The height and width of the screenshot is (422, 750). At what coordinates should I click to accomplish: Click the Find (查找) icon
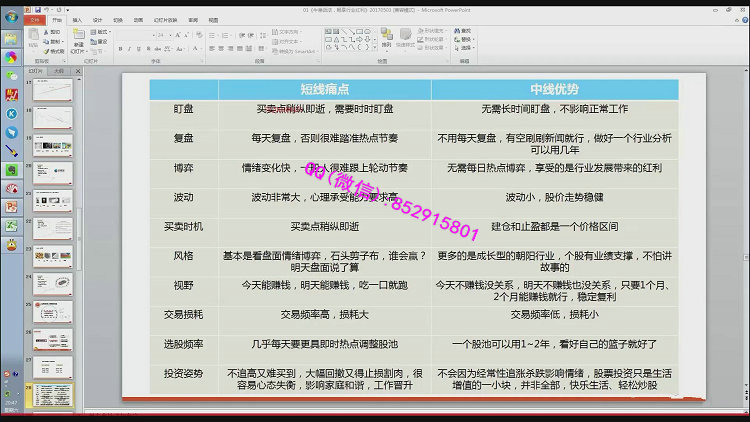tap(458, 31)
